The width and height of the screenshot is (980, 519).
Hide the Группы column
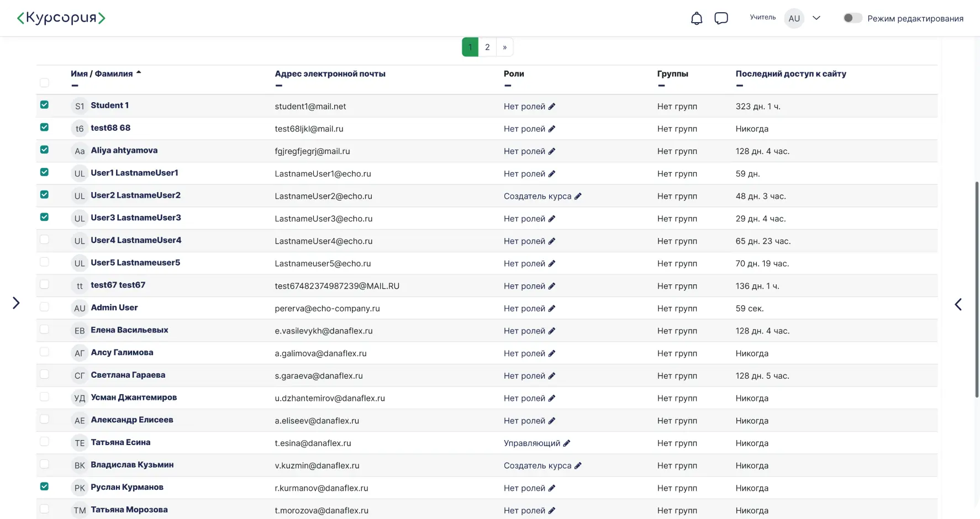click(661, 86)
